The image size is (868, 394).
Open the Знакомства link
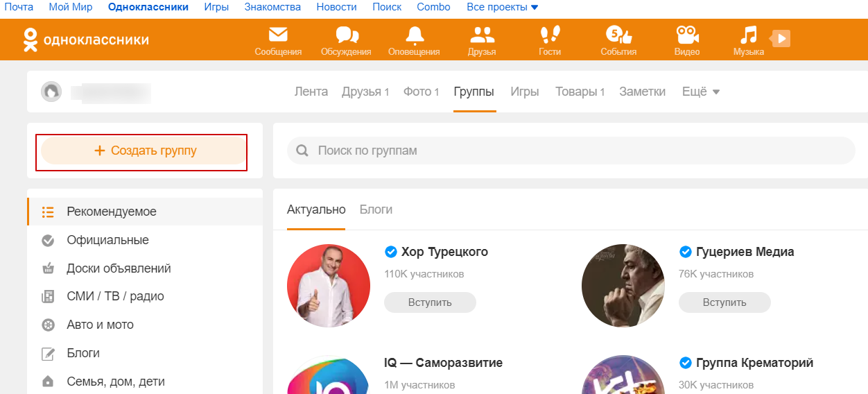(x=272, y=7)
